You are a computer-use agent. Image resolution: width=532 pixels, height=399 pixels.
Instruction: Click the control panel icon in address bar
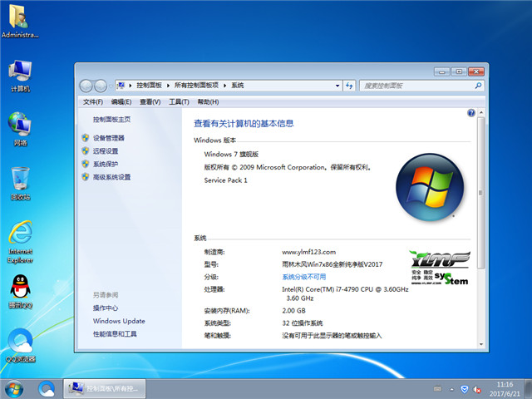pyautogui.click(x=121, y=85)
